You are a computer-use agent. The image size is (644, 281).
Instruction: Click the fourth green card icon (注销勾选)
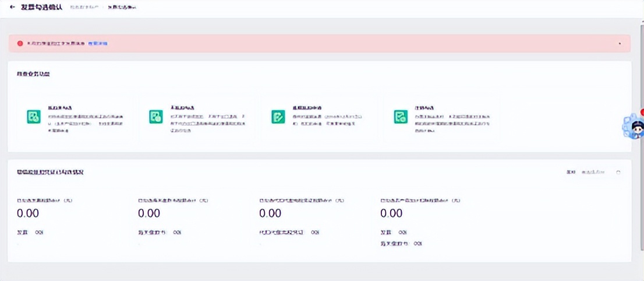point(400,117)
